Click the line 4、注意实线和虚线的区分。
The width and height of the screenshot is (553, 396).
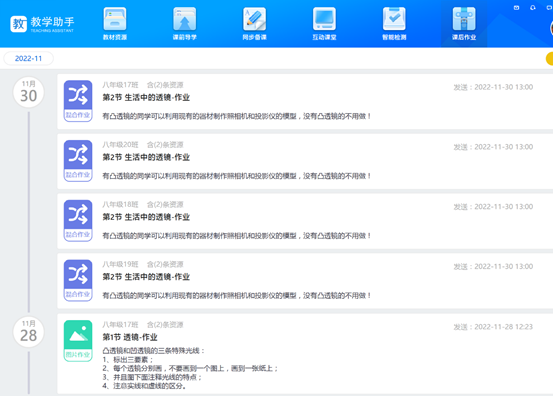coord(144,386)
